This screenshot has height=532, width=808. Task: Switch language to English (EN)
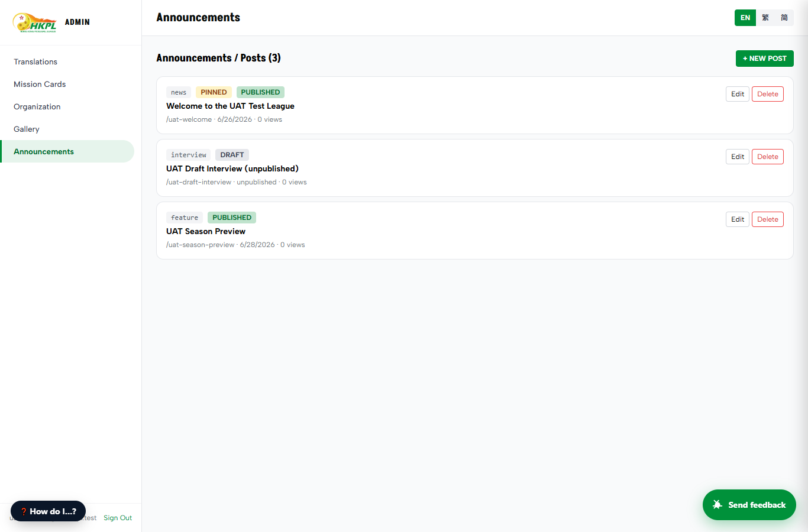745,18
